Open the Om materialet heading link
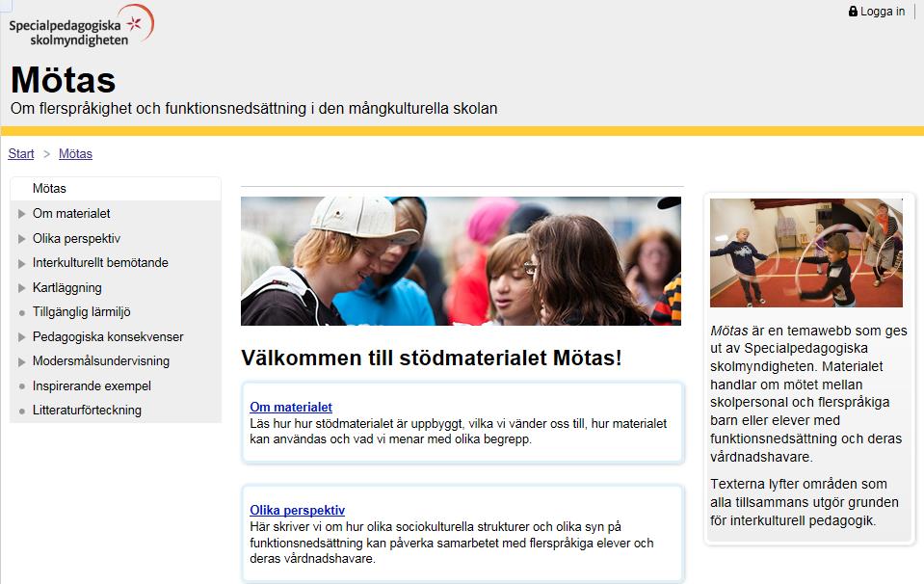 pyautogui.click(x=291, y=408)
